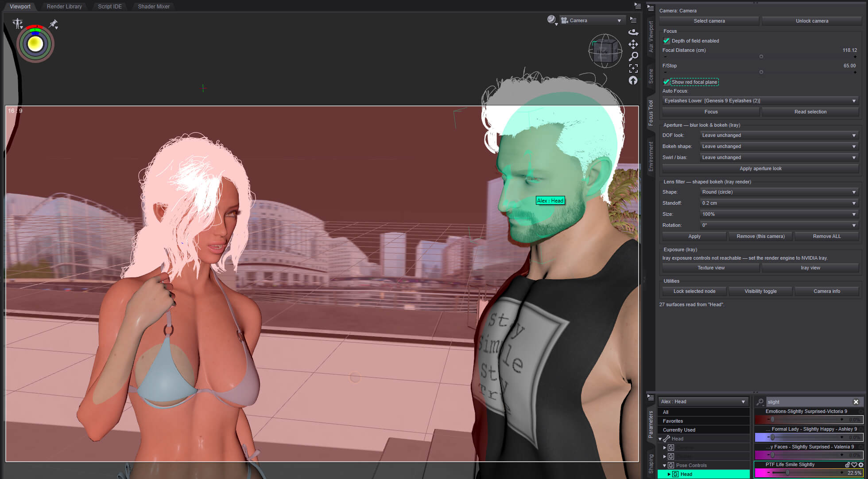The image size is (868, 479).
Task: Open the lens filter Shape dropdown
Action: point(779,192)
